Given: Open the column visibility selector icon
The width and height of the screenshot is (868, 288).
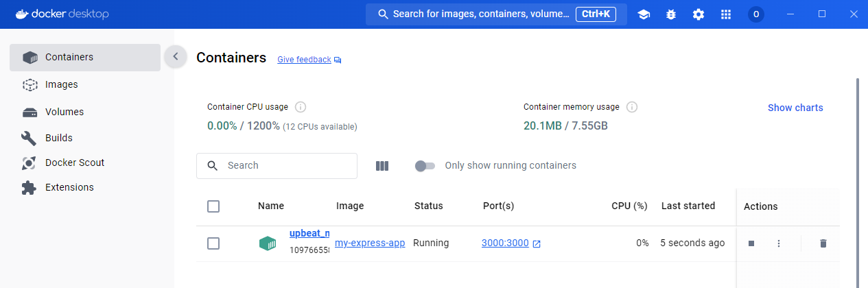Looking at the screenshot, I should pyautogui.click(x=382, y=165).
